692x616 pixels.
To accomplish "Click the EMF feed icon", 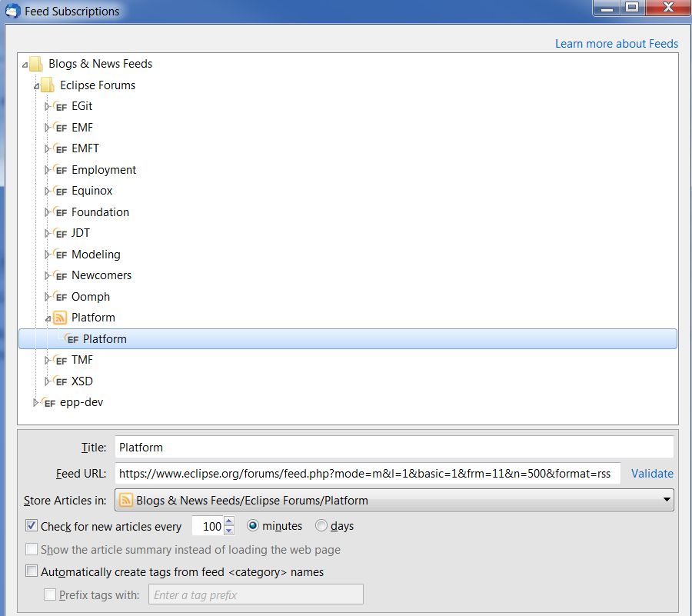I will (x=60, y=128).
